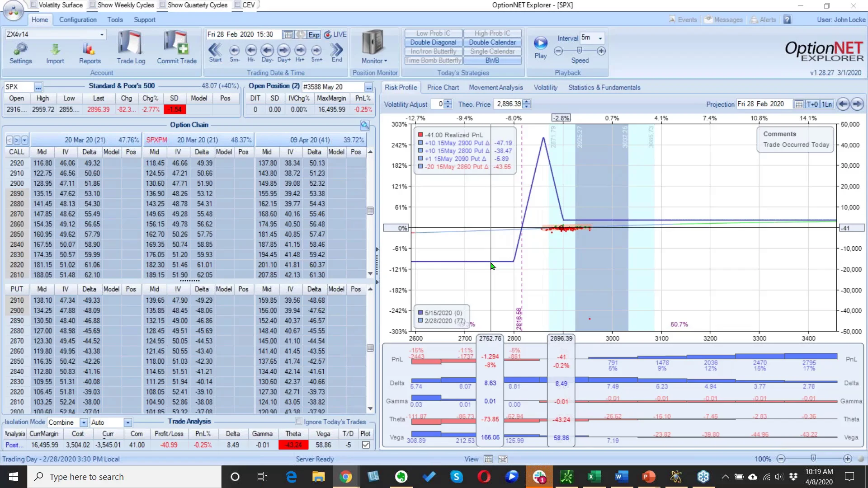The image size is (868, 488).
Task: Adjust the playback Speed slider
Action: 579,51
